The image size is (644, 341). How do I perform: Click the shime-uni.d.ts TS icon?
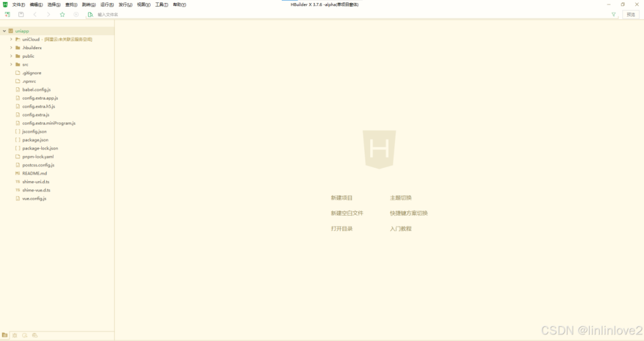pyautogui.click(x=18, y=182)
